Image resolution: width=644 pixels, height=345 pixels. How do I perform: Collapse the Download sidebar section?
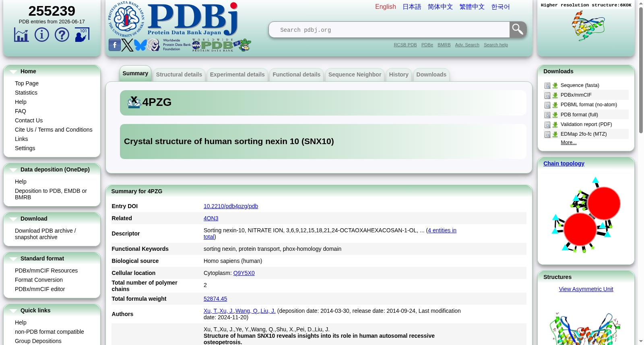(x=13, y=219)
